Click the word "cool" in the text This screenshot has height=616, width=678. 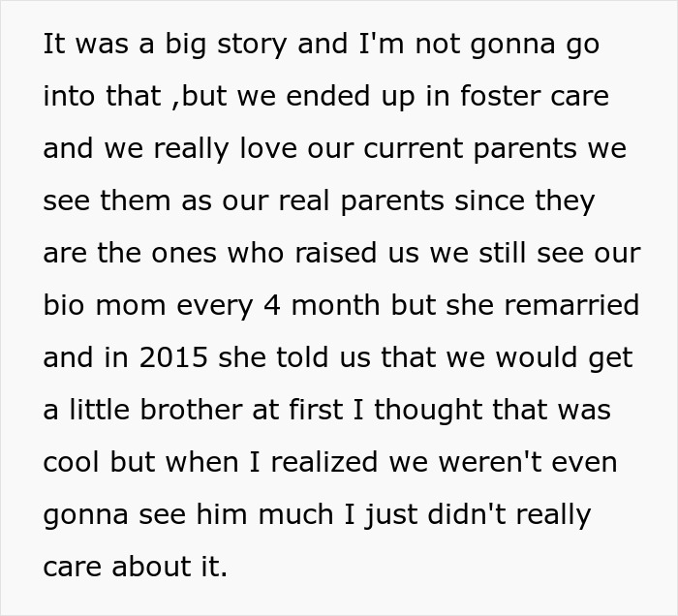[x=71, y=462]
